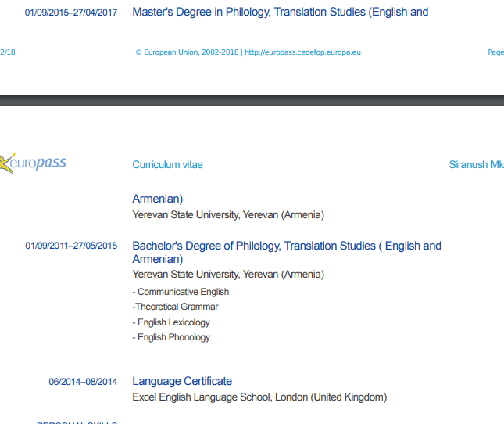
Task: Click the Communicative English list item
Action: click(181, 292)
